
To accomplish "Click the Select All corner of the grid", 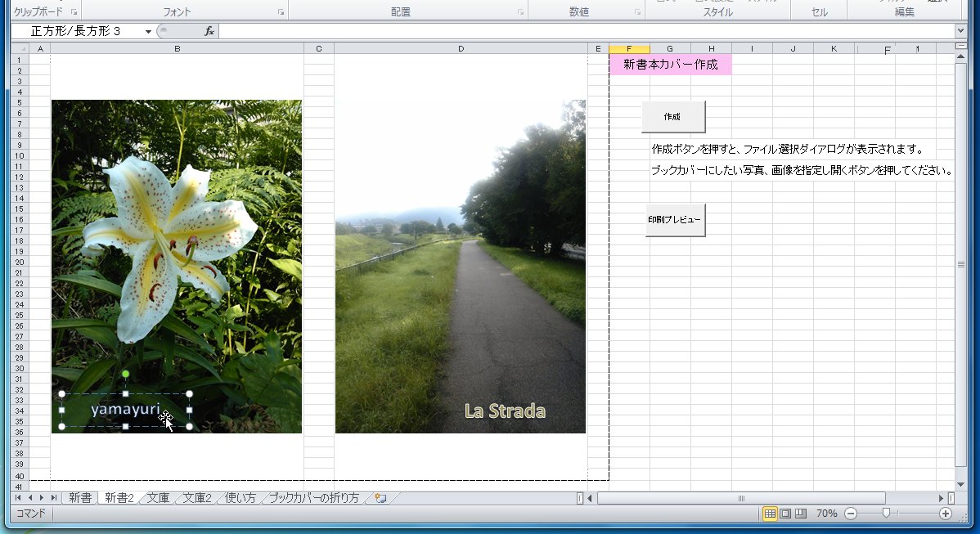I will (20, 49).
